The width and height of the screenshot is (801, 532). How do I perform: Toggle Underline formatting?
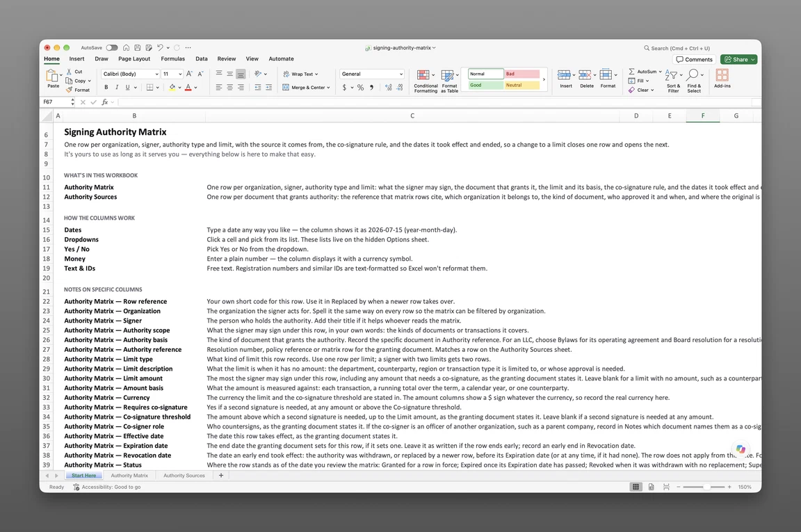coord(128,88)
